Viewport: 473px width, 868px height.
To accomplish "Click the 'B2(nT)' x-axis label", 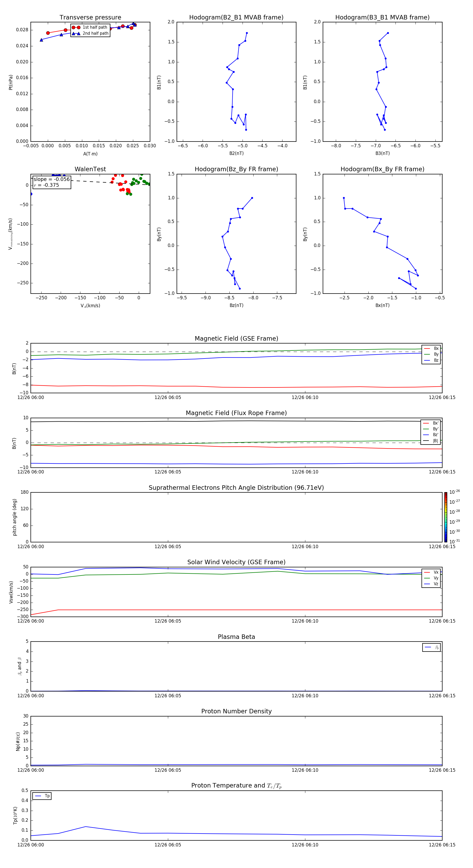I will (x=236, y=153).
